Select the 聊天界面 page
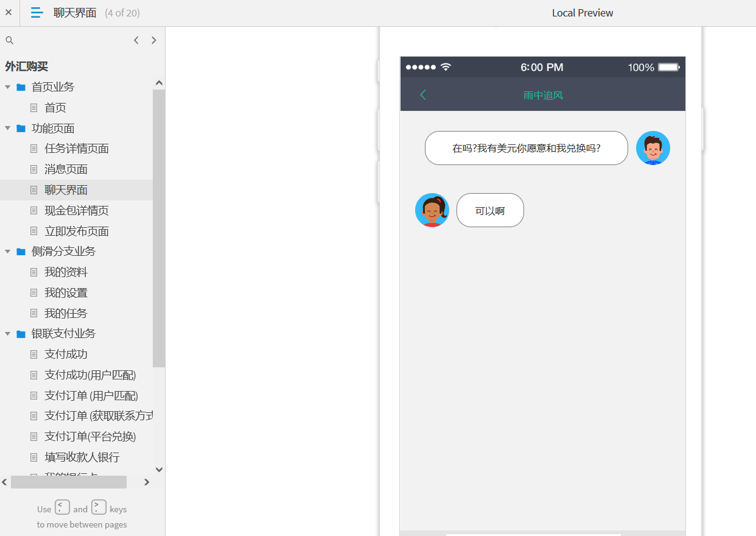The width and height of the screenshot is (756, 536). (66, 190)
